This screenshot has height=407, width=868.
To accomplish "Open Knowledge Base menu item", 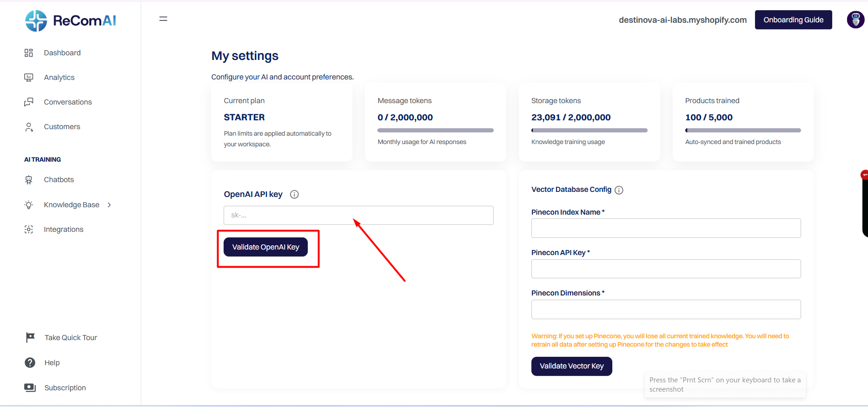I will click(72, 205).
